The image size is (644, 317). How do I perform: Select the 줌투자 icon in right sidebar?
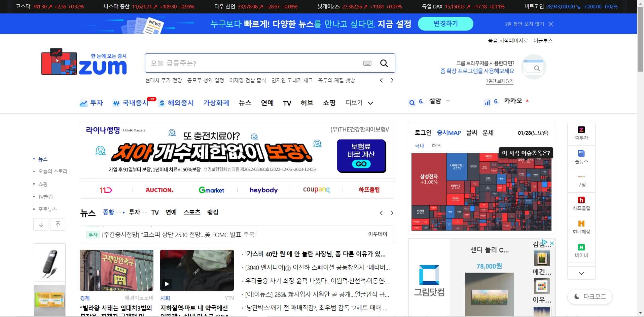581,133
